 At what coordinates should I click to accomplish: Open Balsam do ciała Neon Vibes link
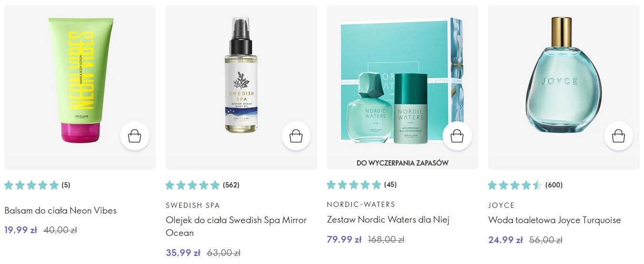pos(60,210)
